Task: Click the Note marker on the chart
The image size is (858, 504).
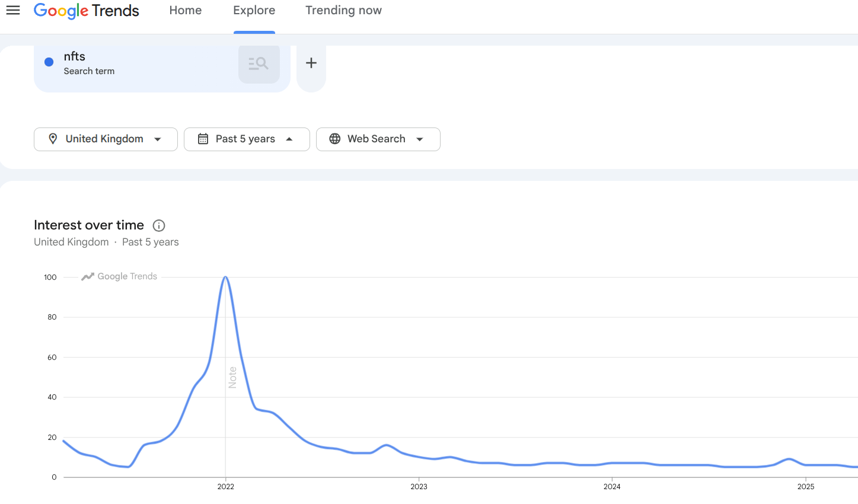Action: tap(232, 377)
